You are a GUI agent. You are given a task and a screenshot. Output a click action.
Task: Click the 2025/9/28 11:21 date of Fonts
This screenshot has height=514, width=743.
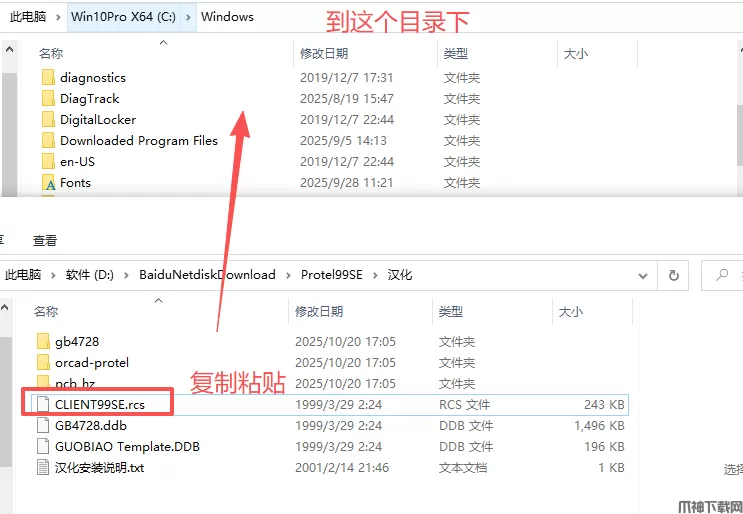pos(347,182)
